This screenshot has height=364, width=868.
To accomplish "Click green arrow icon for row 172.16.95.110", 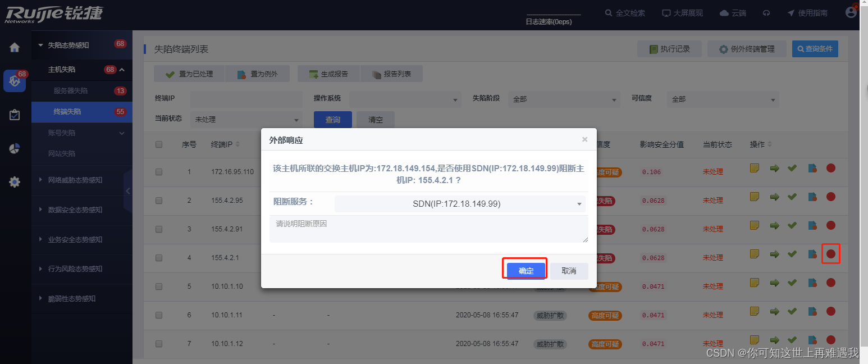I will point(774,168).
